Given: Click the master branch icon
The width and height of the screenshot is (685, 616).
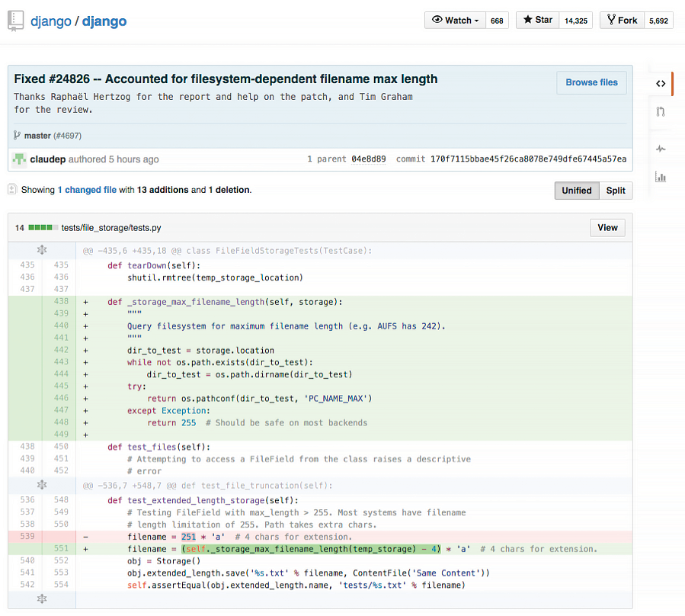Looking at the screenshot, I should point(17,135).
